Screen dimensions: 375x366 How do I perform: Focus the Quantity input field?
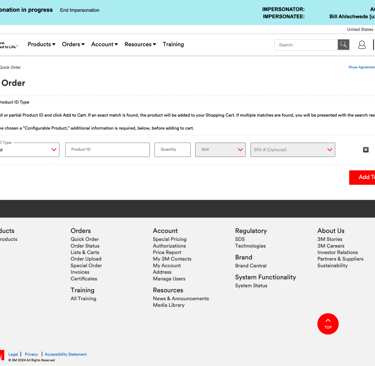coord(172,150)
